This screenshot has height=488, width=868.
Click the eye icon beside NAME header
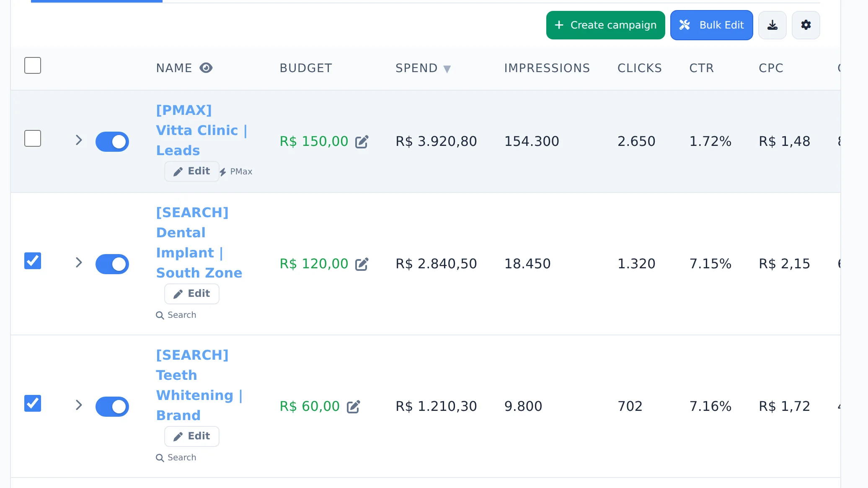pos(206,68)
